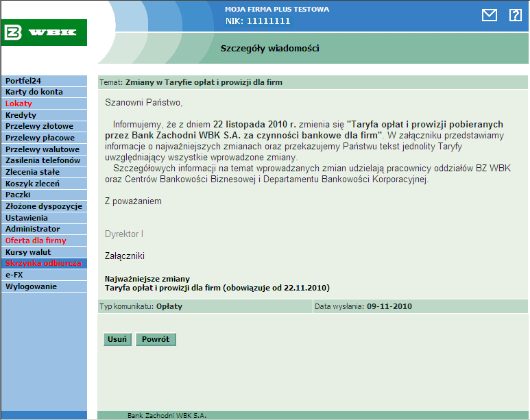Select Zlecenia stałe
Viewport: 530px width, 420px height.
point(44,172)
